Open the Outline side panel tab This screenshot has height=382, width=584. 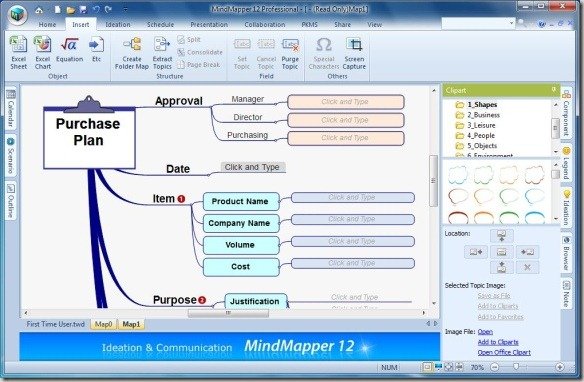point(11,201)
